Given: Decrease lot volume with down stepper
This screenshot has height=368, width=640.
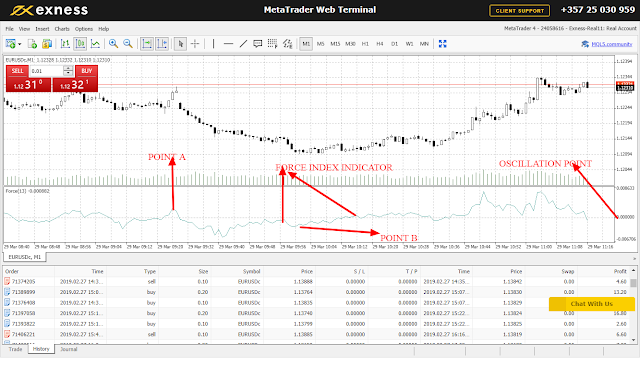Looking at the screenshot, I should click(x=68, y=73).
